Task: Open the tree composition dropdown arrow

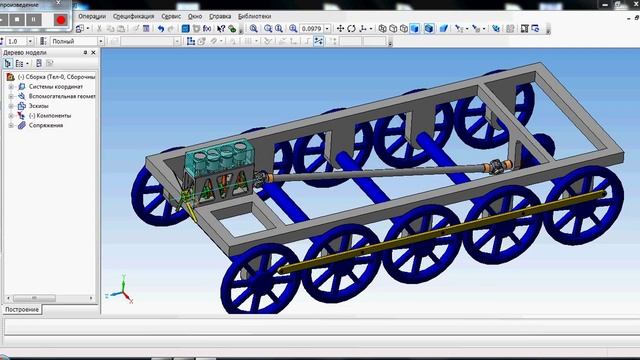Action: point(27,64)
